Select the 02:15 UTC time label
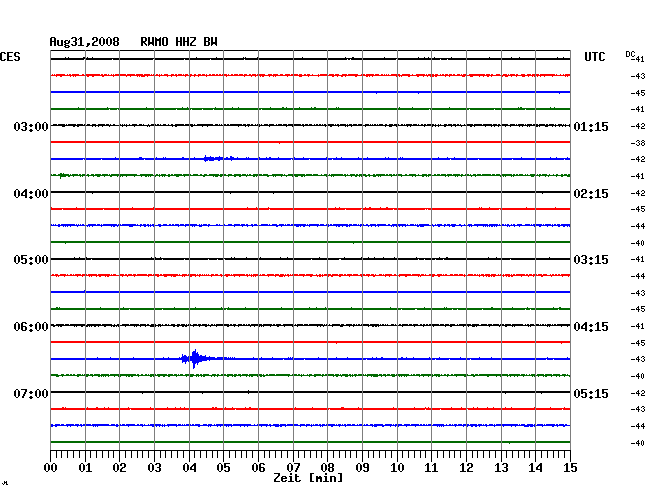 click(591, 194)
